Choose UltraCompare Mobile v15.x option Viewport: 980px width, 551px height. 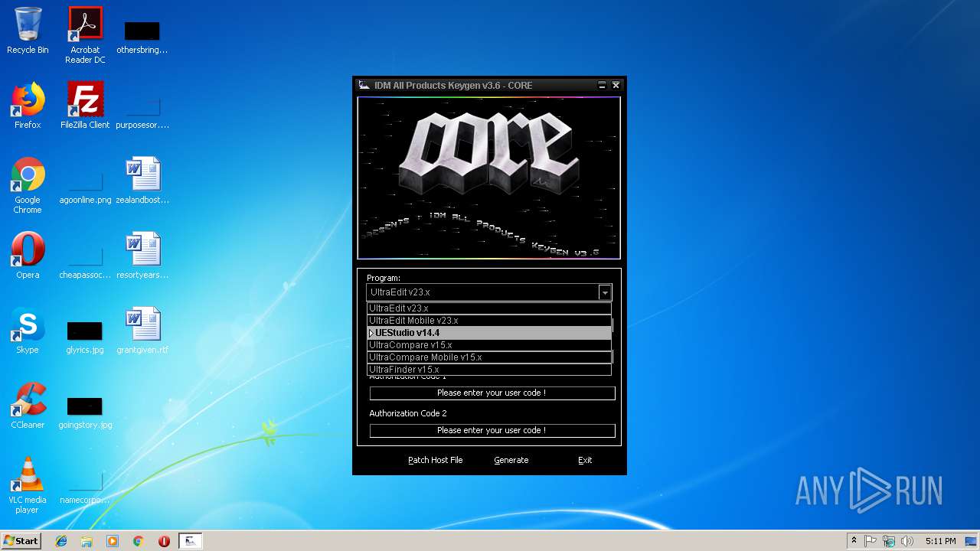[x=489, y=357]
